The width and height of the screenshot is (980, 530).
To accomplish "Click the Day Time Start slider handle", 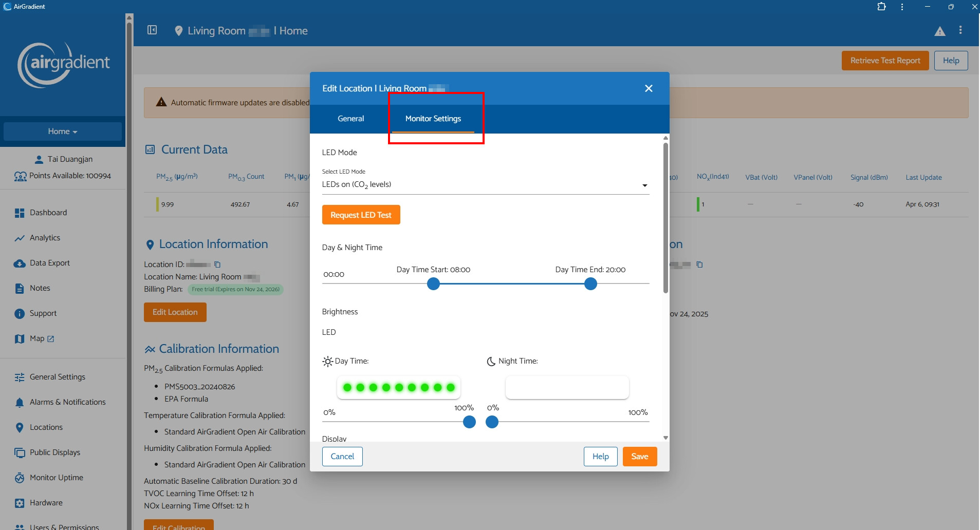I will pos(433,283).
